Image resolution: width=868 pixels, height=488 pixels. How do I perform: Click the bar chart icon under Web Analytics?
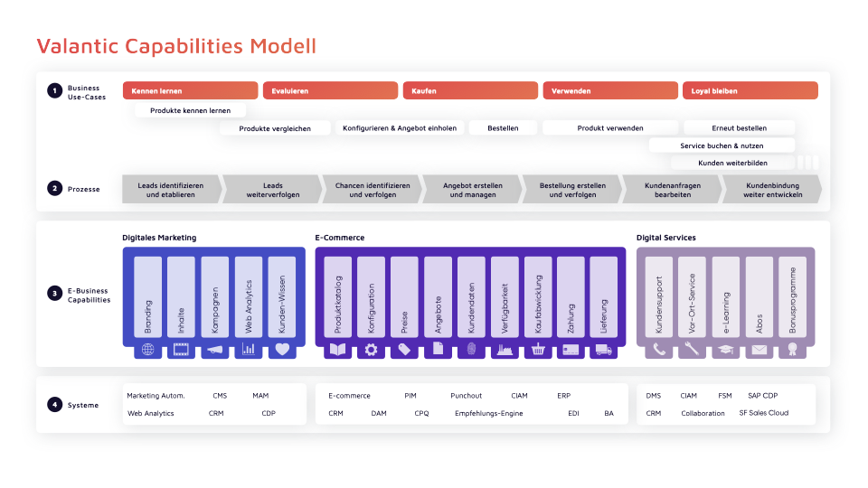[249, 349]
